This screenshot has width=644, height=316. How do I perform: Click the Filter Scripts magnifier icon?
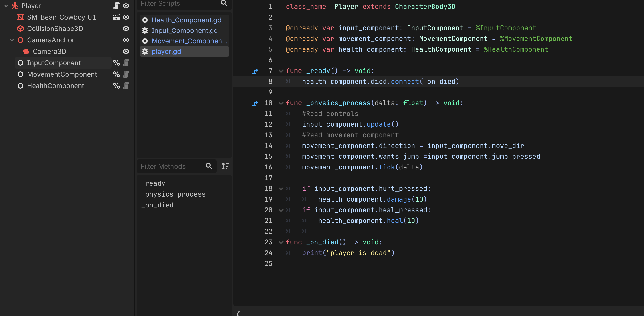coord(224,3)
